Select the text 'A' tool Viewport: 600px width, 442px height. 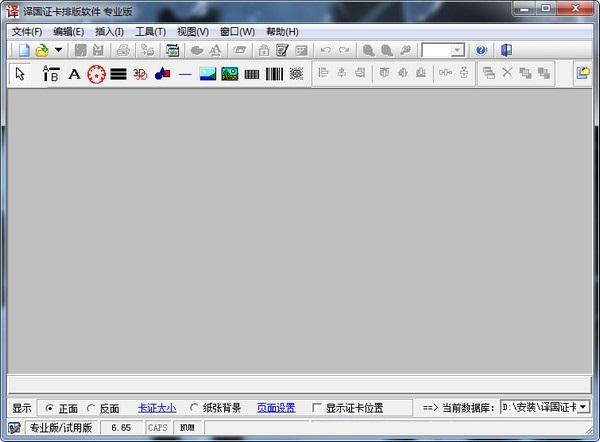pos(74,74)
